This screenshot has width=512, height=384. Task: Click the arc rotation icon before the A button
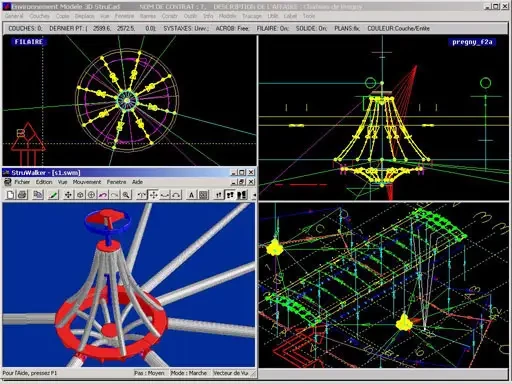(x=176, y=195)
